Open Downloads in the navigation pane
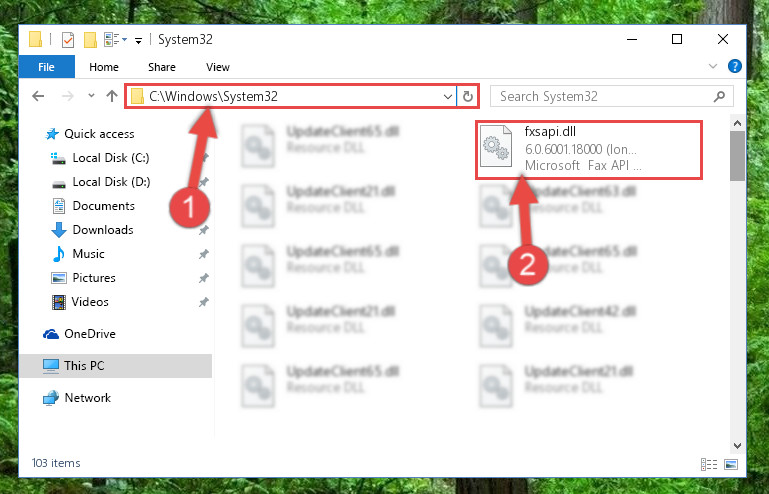 (x=103, y=230)
